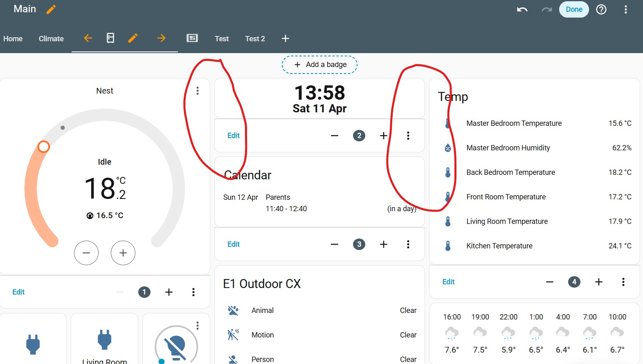Decrease Nest target temperature with minus circle
The height and width of the screenshot is (364, 643).
click(x=86, y=253)
